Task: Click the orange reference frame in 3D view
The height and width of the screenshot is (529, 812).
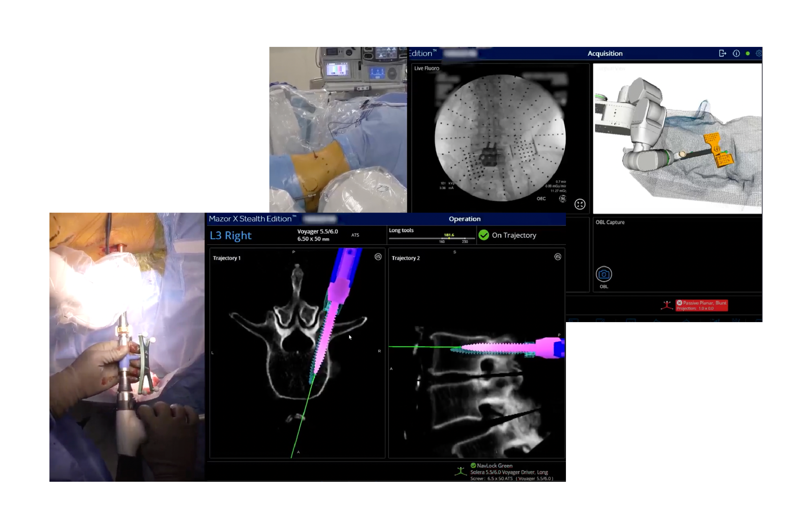Action: pyautogui.click(x=718, y=150)
